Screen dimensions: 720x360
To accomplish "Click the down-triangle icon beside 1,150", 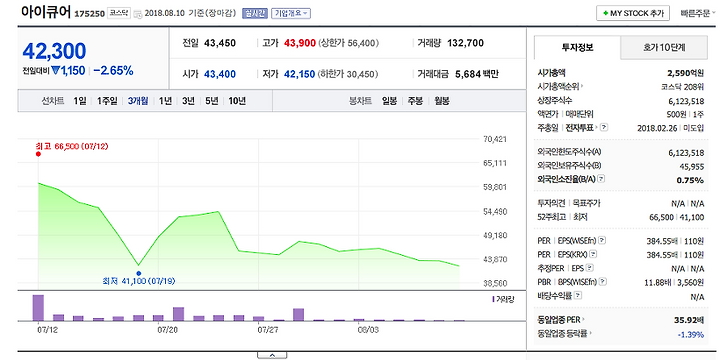I will [56, 71].
